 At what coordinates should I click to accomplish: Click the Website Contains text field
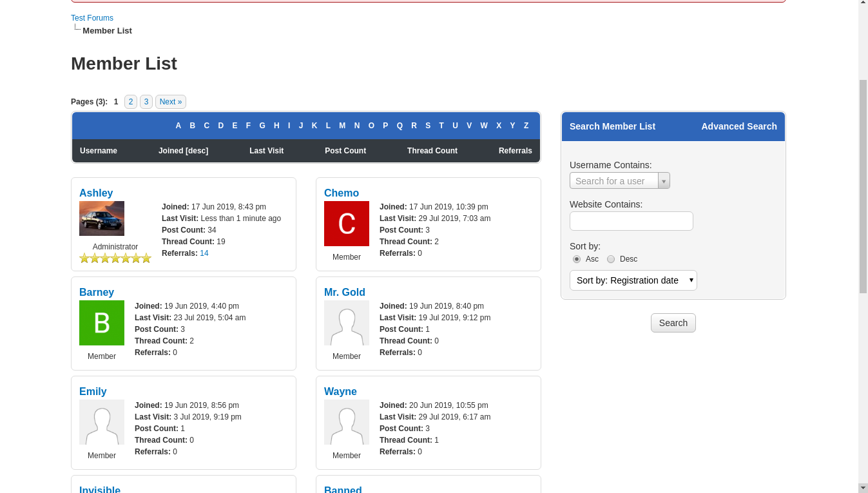pyautogui.click(x=631, y=221)
